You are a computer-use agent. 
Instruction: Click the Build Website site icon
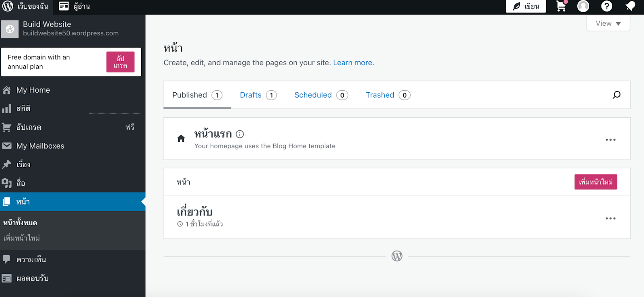click(10, 29)
